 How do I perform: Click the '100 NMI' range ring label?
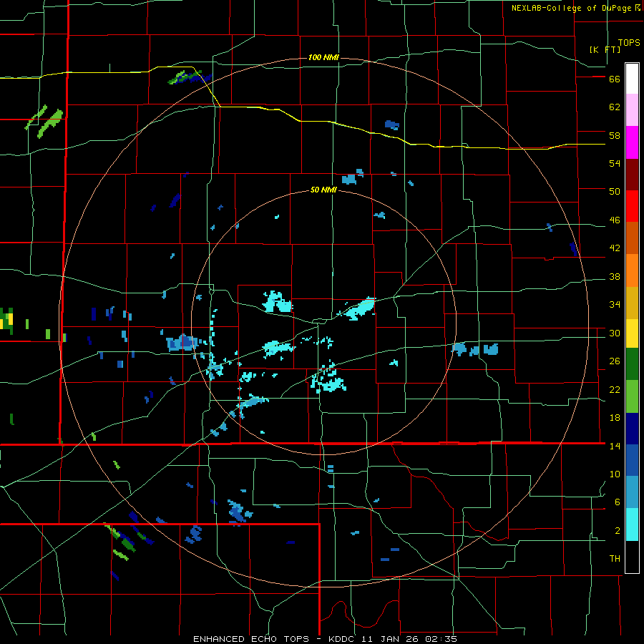tap(323, 57)
